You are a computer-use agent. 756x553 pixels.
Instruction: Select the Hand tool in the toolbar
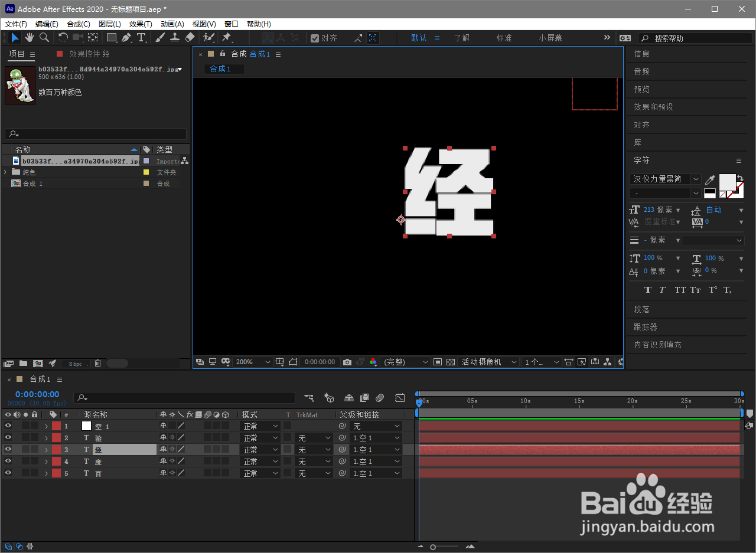[29, 37]
